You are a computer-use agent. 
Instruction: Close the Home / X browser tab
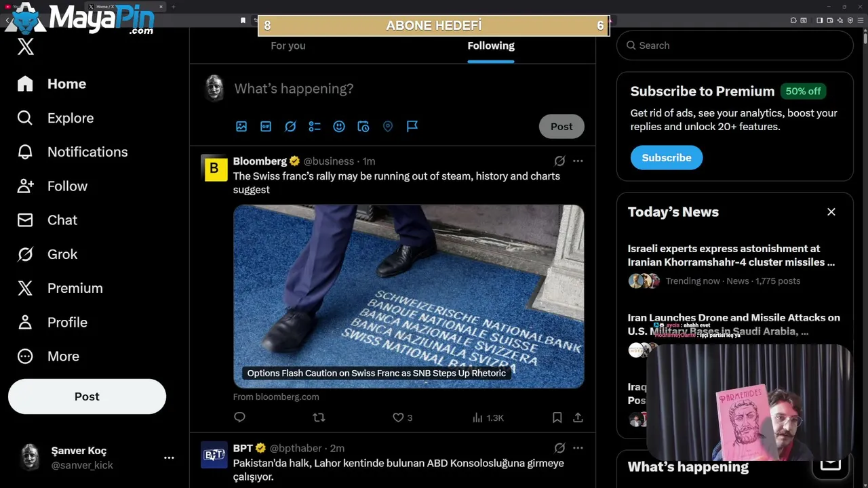(x=161, y=7)
